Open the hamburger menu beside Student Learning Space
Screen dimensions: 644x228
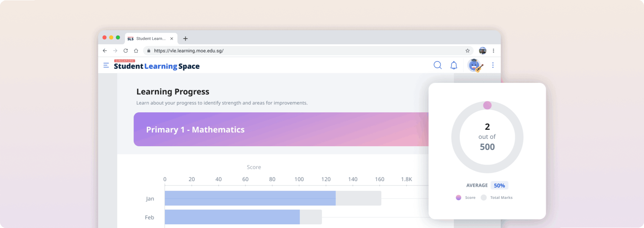pyautogui.click(x=106, y=65)
